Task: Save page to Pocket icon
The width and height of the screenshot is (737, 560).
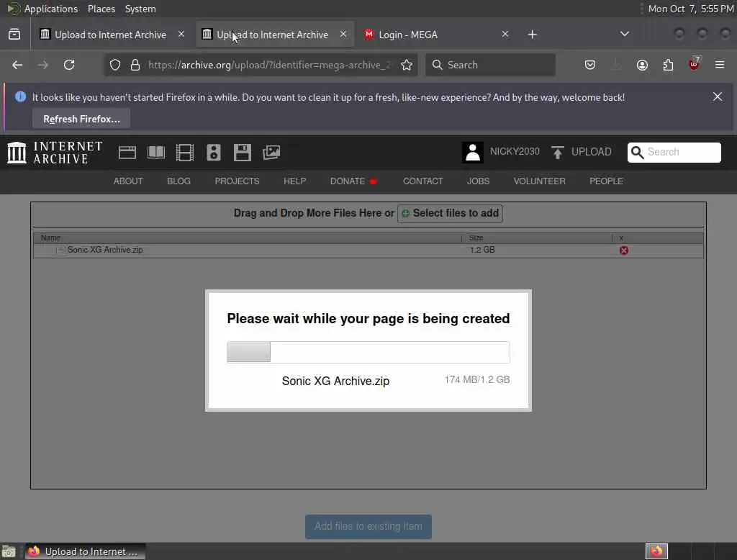Action: tap(590, 65)
